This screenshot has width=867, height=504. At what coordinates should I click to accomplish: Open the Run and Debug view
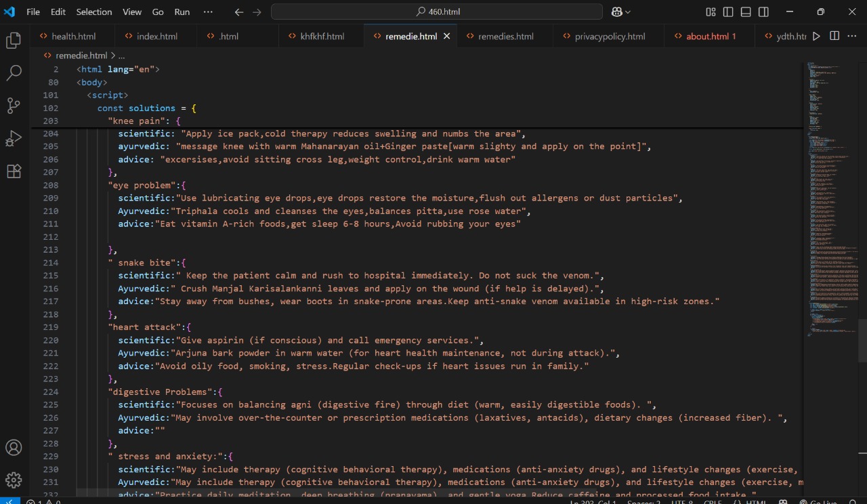point(14,138)
